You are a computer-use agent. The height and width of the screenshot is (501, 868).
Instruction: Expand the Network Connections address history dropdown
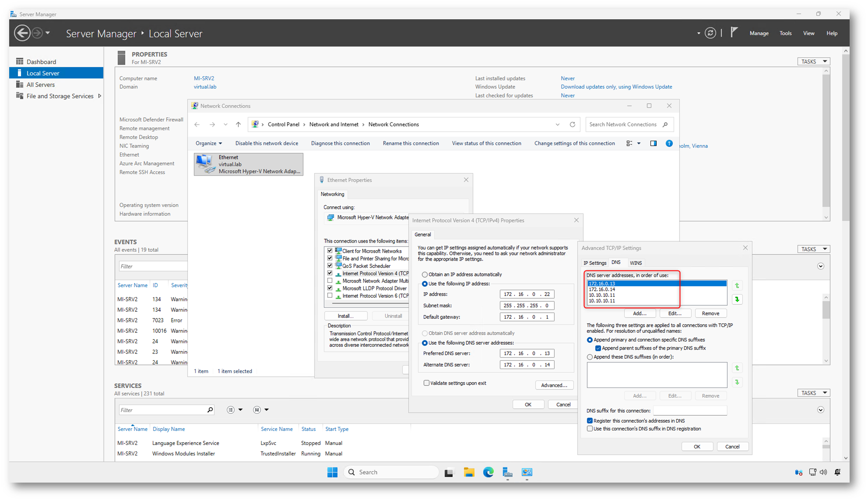(557, 124)
